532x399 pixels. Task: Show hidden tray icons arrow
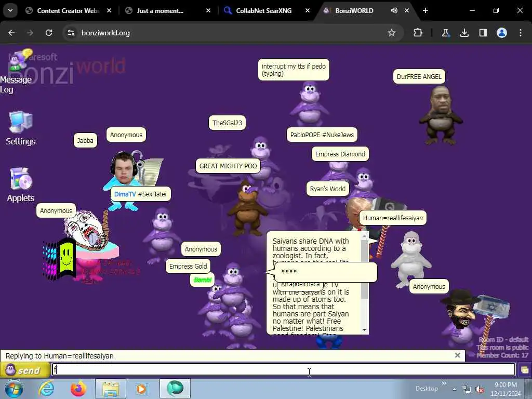454,389
